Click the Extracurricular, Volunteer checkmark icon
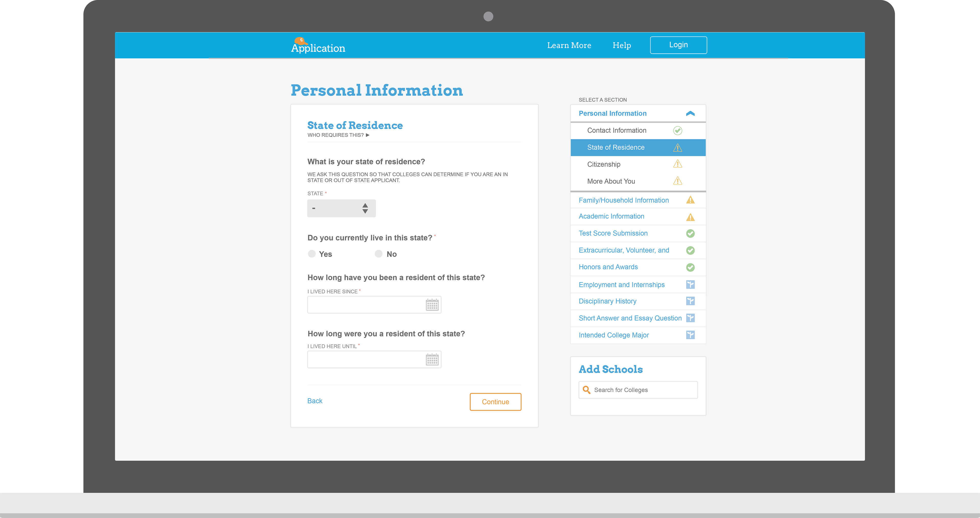 point(690,250)
